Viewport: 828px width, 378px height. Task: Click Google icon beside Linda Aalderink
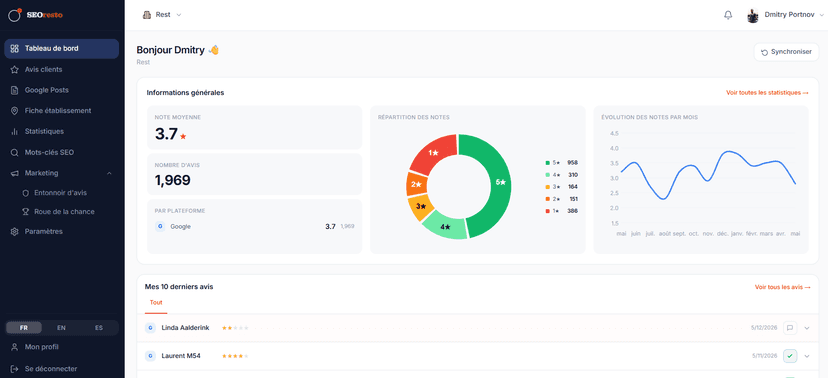pos(150,328)
